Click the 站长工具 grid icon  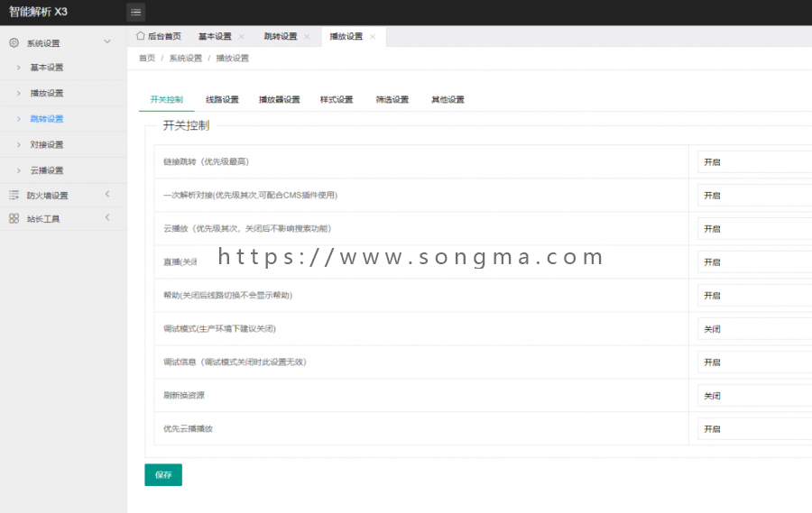[x=14, y=218]
